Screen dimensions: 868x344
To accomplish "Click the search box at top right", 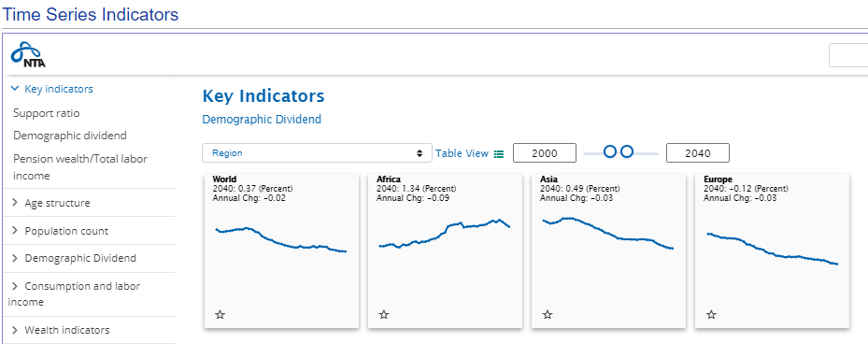I will [x=848, y=55].
